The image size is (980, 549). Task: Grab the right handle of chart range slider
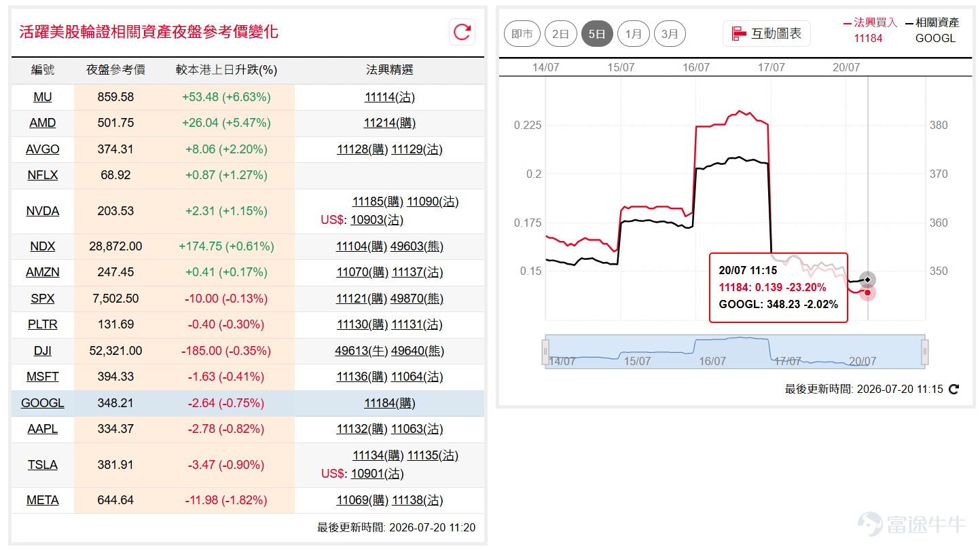click(x=924, y=352)
